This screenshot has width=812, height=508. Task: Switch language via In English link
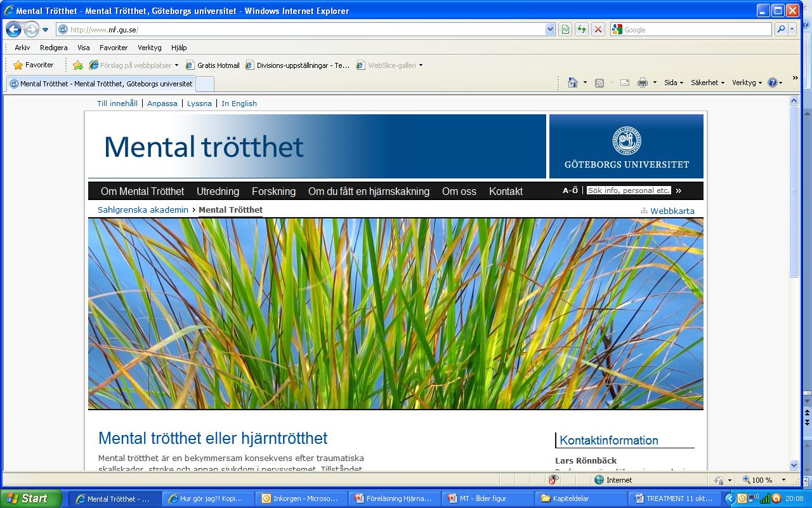(x=239, y=104)
